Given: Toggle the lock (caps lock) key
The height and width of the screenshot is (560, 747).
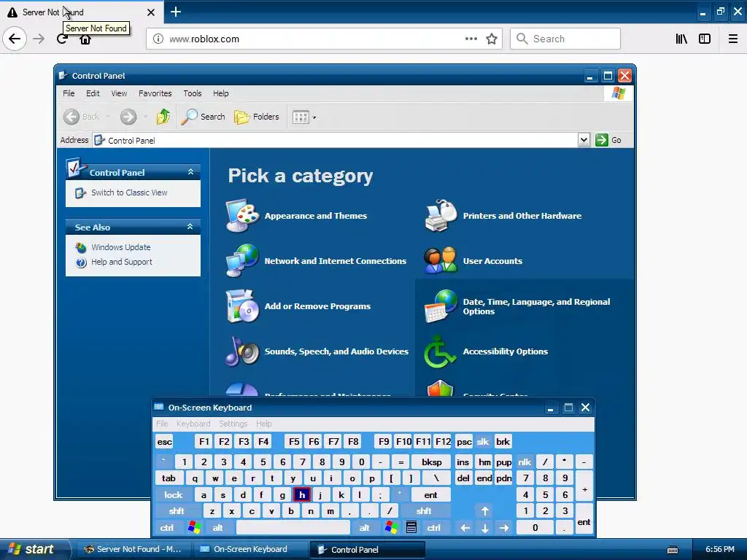Looking at the screenshot, I should coord(174,495).
